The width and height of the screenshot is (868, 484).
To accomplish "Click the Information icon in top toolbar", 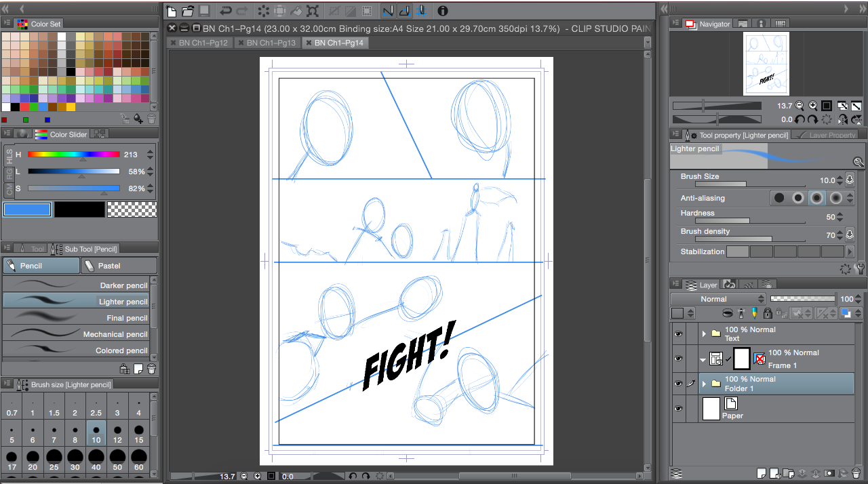I will tap(443, 11).
